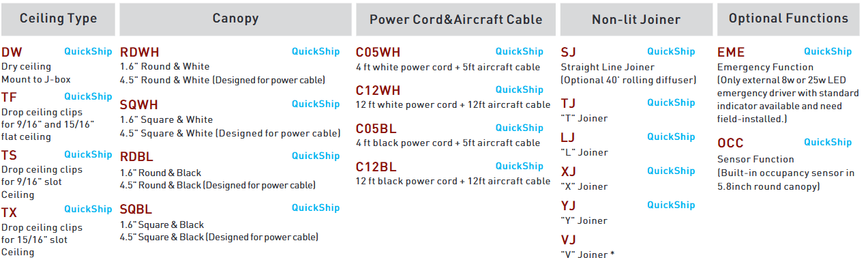Click the EME emergency function code
Screen dimensions: 868x258
coord(731,53)
